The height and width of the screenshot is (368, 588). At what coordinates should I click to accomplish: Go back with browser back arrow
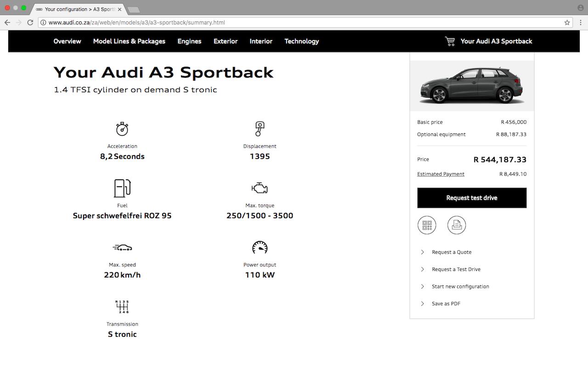pos(7,22)
